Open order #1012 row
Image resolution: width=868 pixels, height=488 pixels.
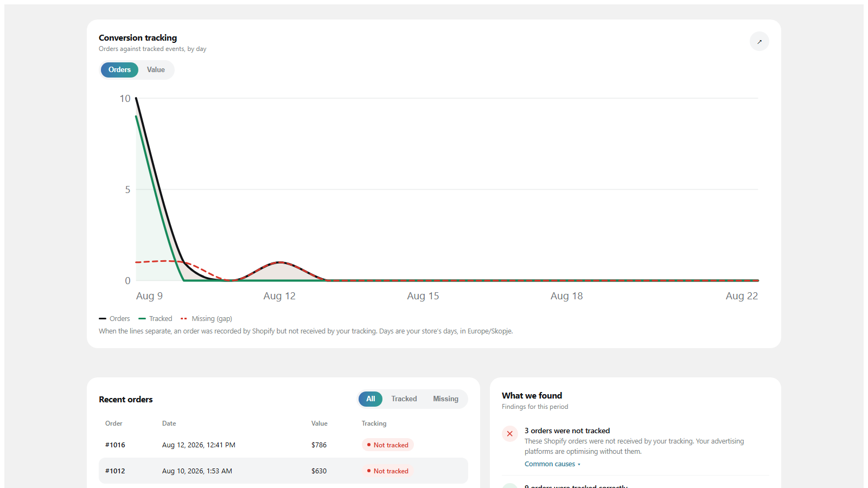[x=283, y=471]
